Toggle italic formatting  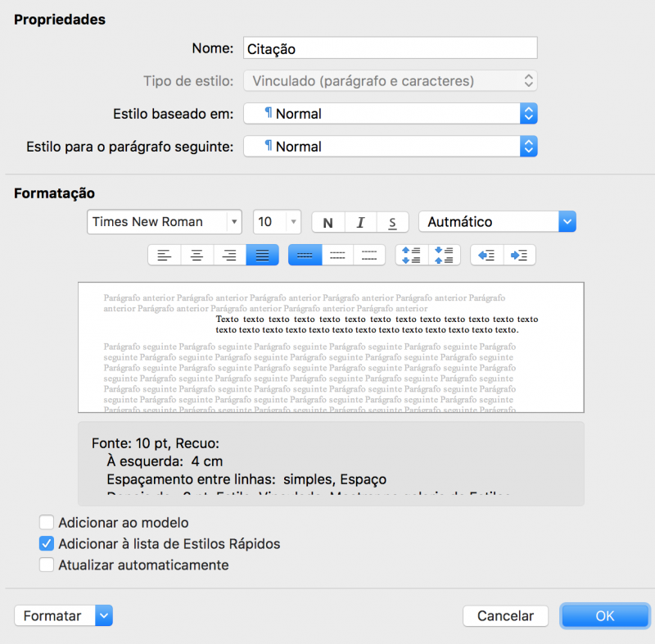click(x=360, y=221)
